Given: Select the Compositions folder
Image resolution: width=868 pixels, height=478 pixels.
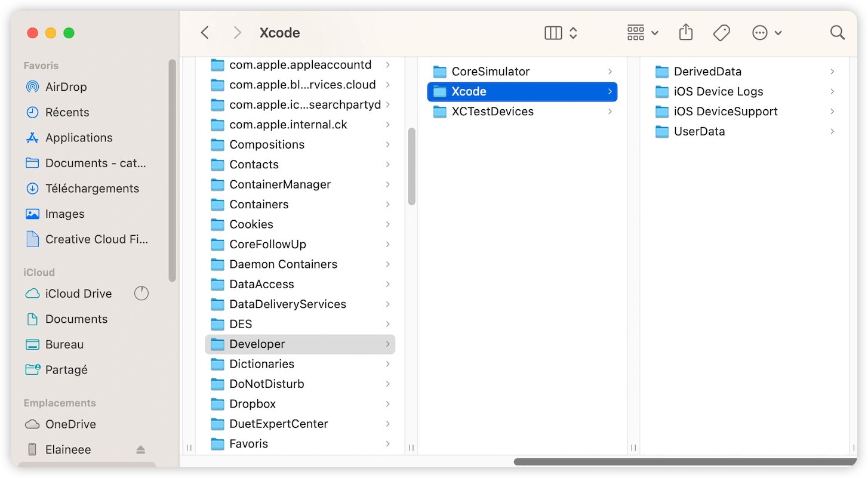Looking at the screenshot, I should [300, 144].
